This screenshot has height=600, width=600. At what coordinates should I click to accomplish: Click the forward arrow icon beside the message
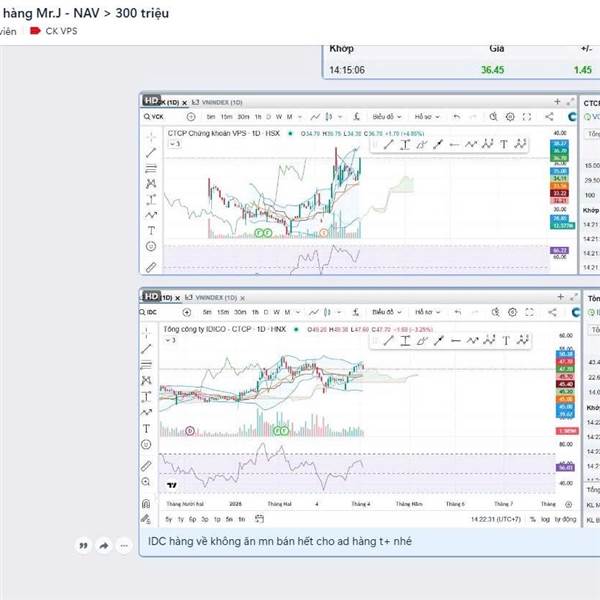point(104,545)
